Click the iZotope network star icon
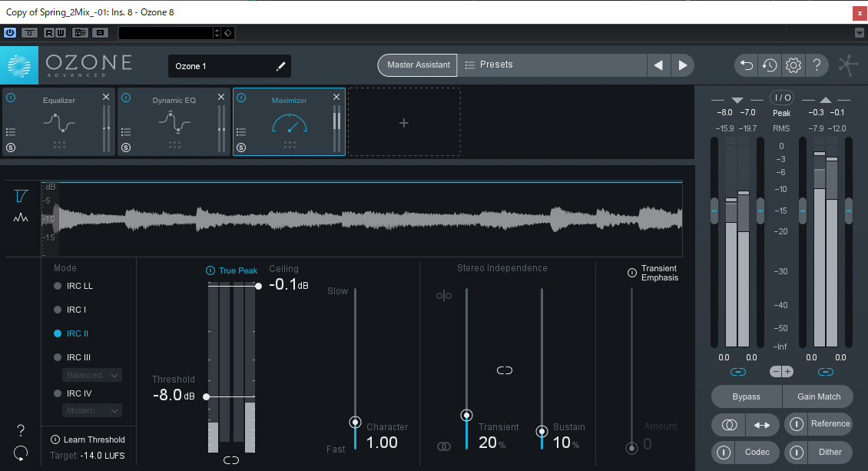Screen dimensions: 868x471 (x=848, y=65)
